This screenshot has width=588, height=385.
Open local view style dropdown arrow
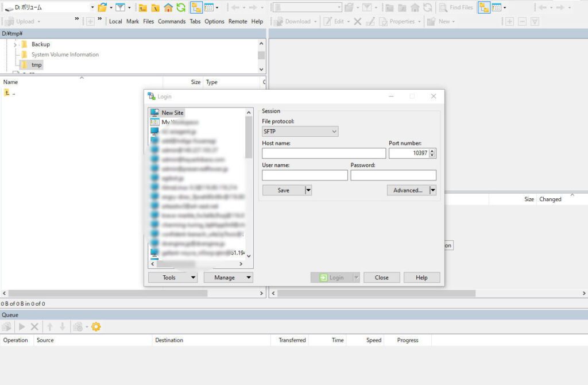click(x=217, y=7)
